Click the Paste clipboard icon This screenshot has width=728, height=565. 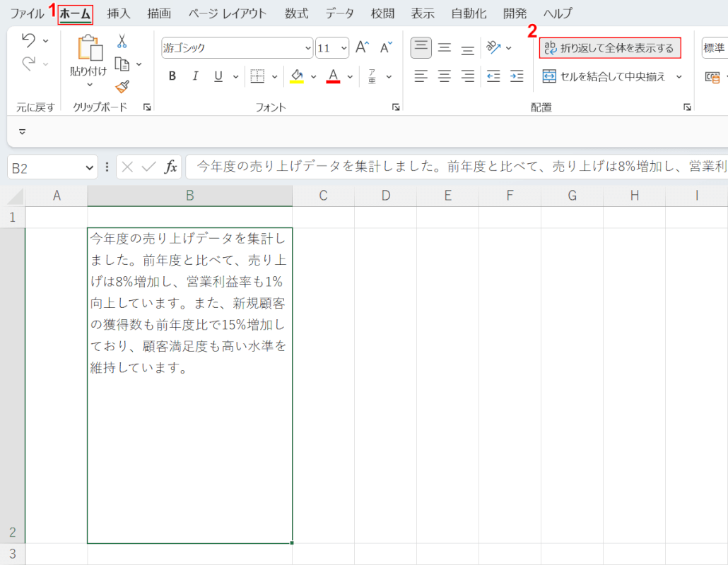[x=89, y=48]
